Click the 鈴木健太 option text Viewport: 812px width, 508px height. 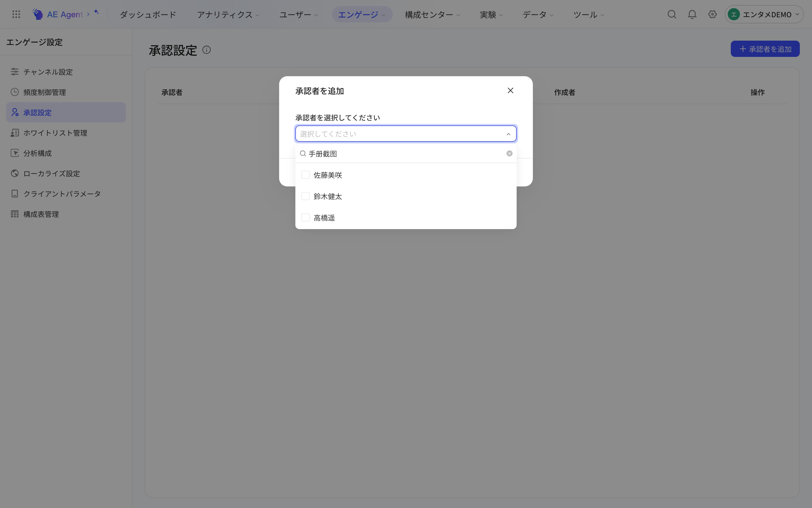(328, 197)
